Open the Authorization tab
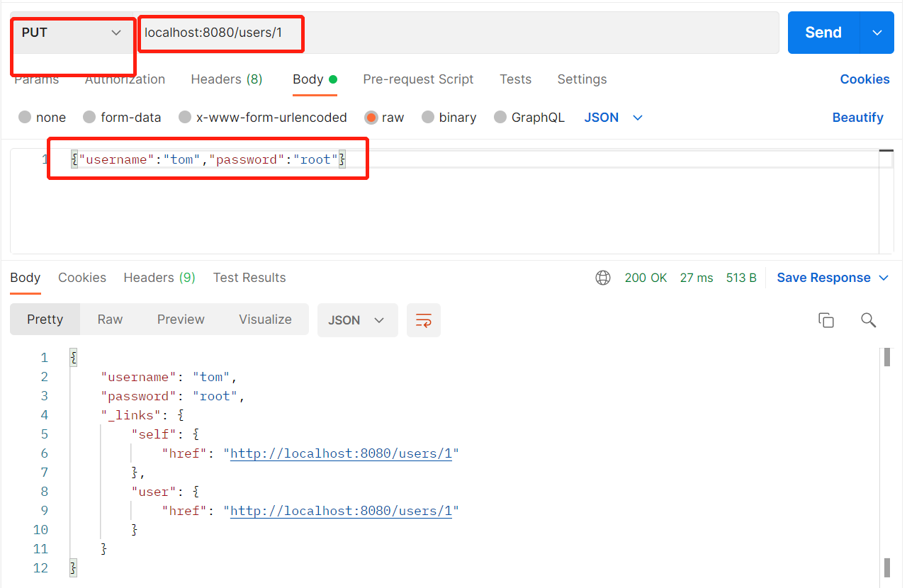The width and height of the screenshot is (907, 588). point(125,79)
